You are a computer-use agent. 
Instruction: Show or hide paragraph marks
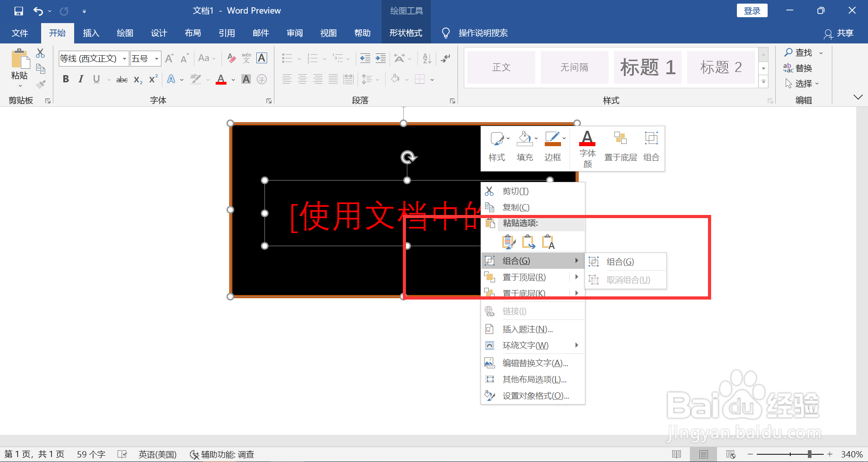point(446,58)
